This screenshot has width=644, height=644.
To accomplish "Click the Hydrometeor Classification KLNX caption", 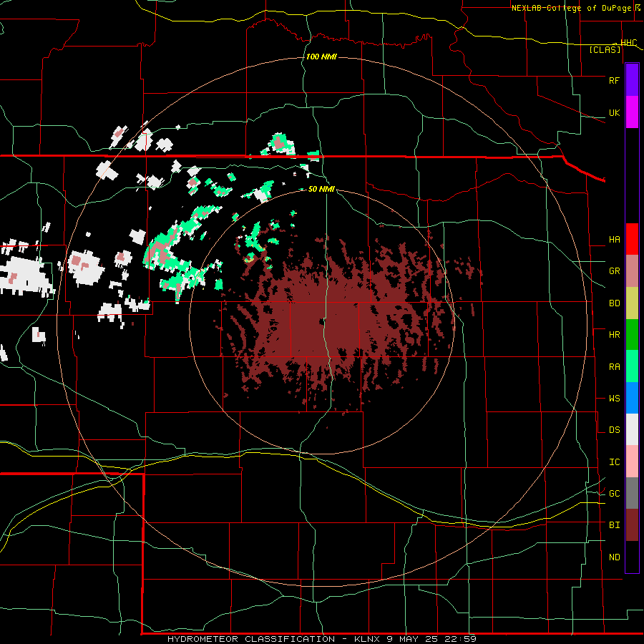I will (x=322, y=639).
